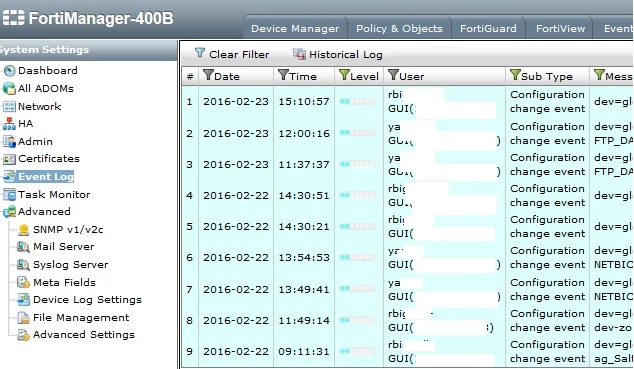Open the Message column filter funnel
Viewport: 634px width, 369px height.
tap(599, 75)
